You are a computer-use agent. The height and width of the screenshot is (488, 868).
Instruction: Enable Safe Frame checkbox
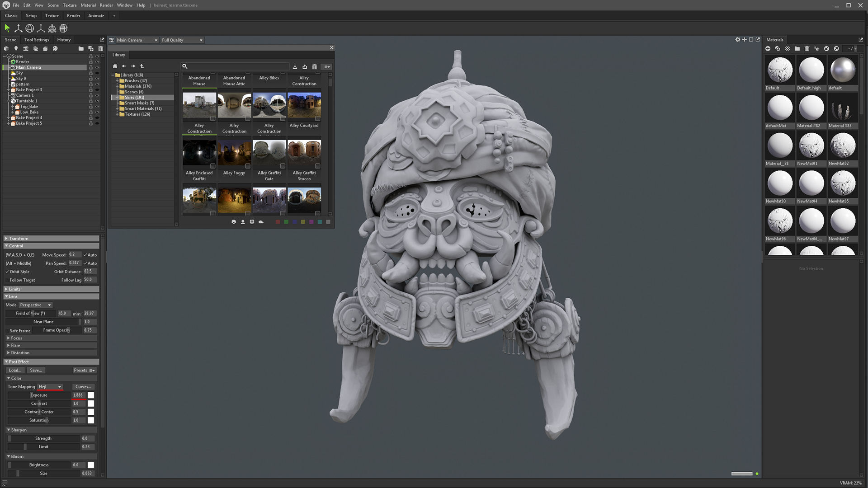tap(7, 331)
